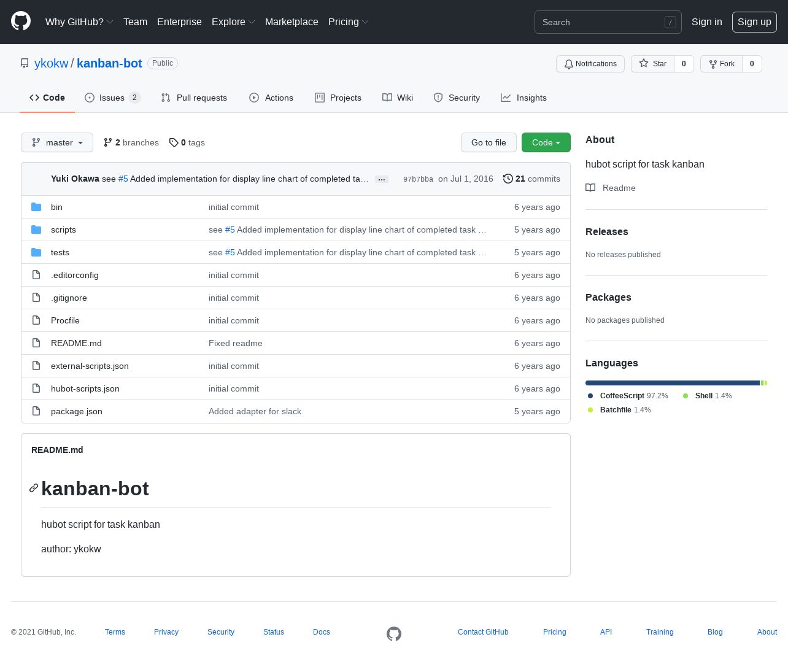
Task: Click the Sign in link
Action: [706, 22]
